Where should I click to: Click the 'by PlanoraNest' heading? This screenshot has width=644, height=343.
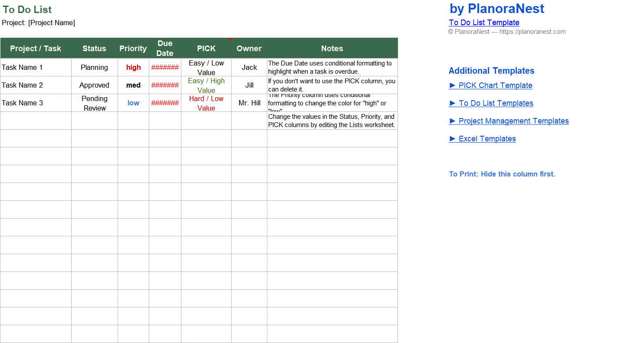pos(497,9)
